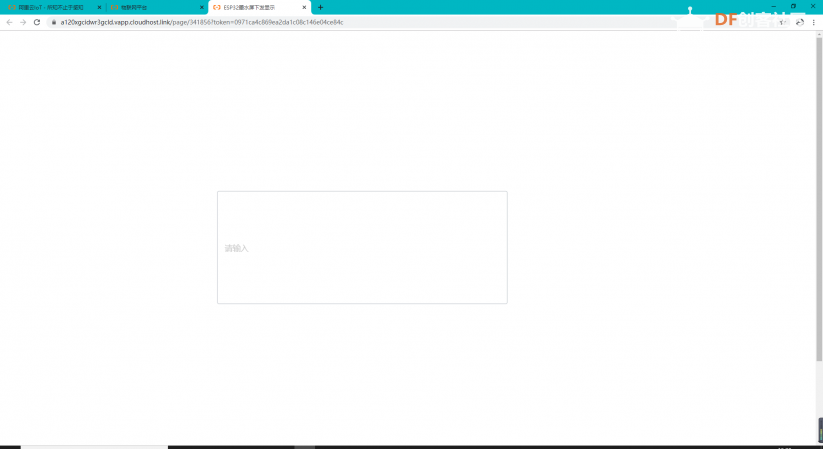Open the three-dot browser menu
The width and height of the screenshot is (823, 449).
[x=814, y=22]
